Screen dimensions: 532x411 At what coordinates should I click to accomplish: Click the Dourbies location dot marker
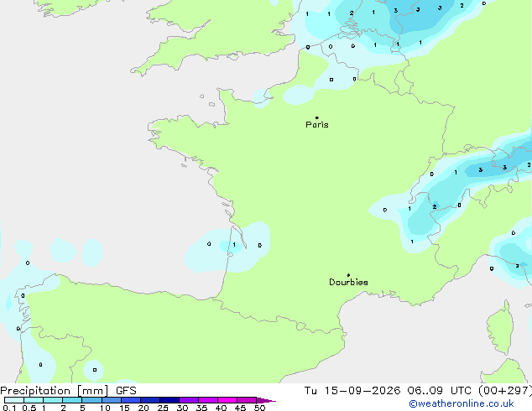tap(348, 275)
